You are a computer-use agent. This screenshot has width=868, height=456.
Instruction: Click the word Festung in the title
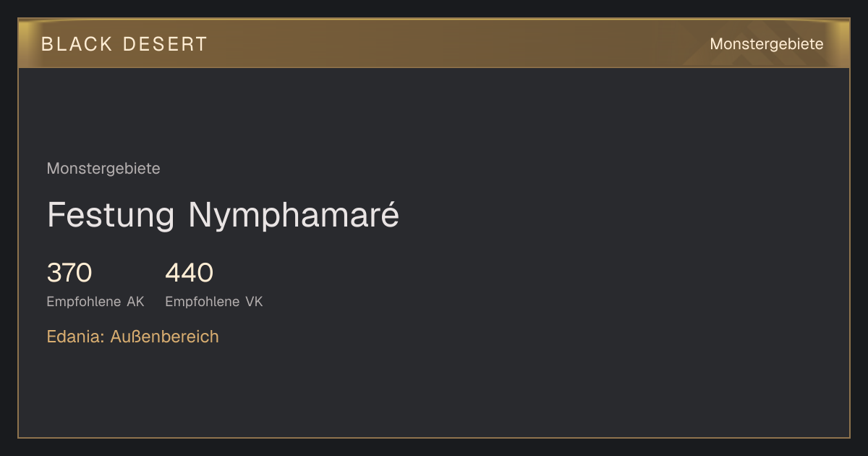[x=111, y=215]
